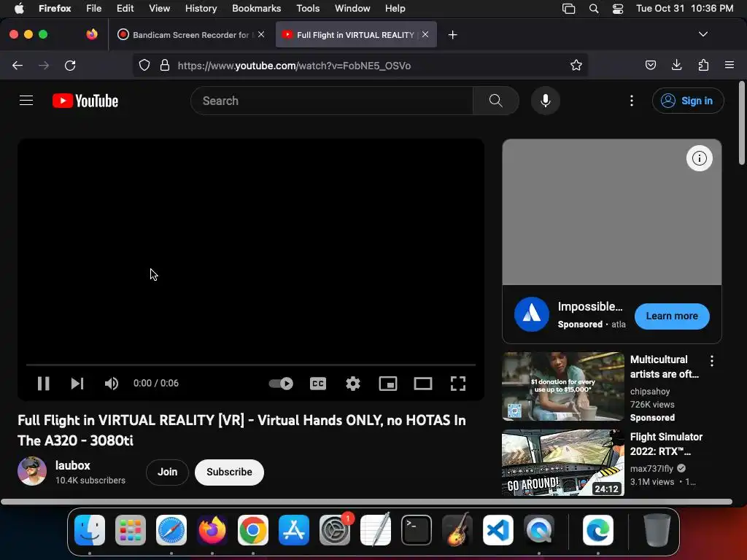Click the Join button
This screenshot has height=560, width=747.
pyautogui.click(x=167, y=472)
